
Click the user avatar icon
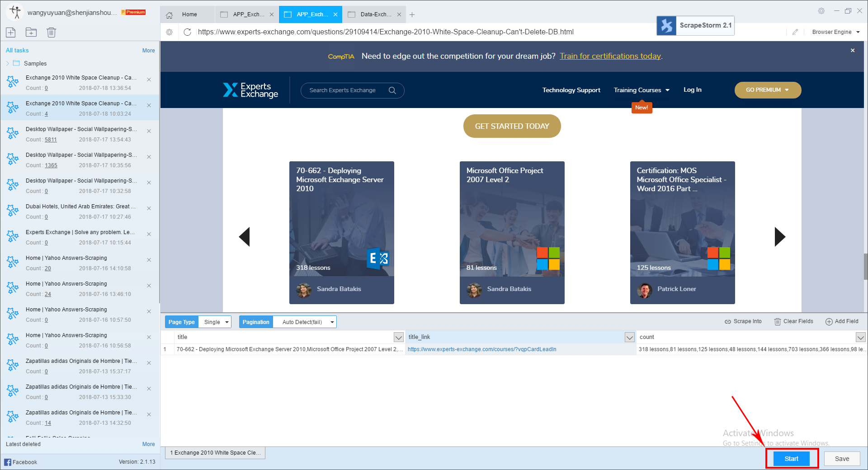pos(15,12)
